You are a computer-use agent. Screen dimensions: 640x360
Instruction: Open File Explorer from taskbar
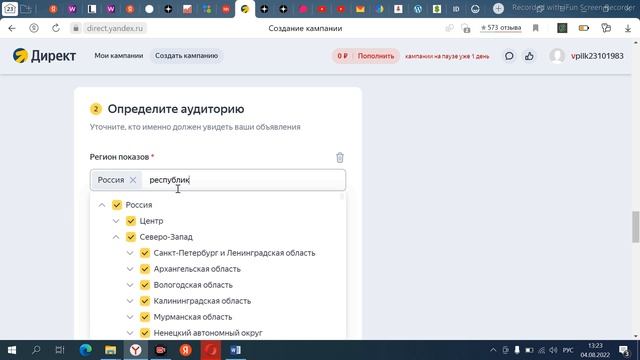click(111, 350)
